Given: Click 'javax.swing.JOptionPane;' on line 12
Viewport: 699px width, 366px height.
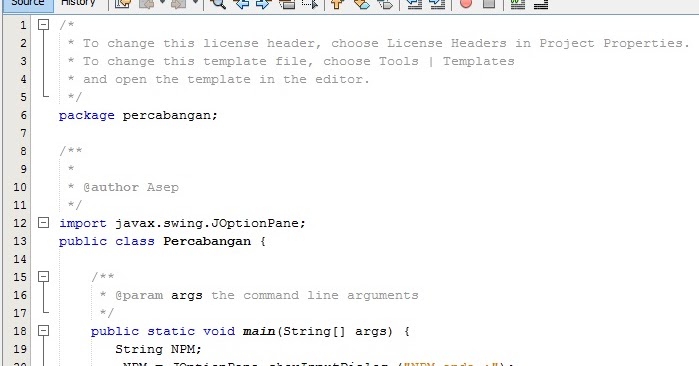Looking at the screenshot, I should tap(210, 223).
